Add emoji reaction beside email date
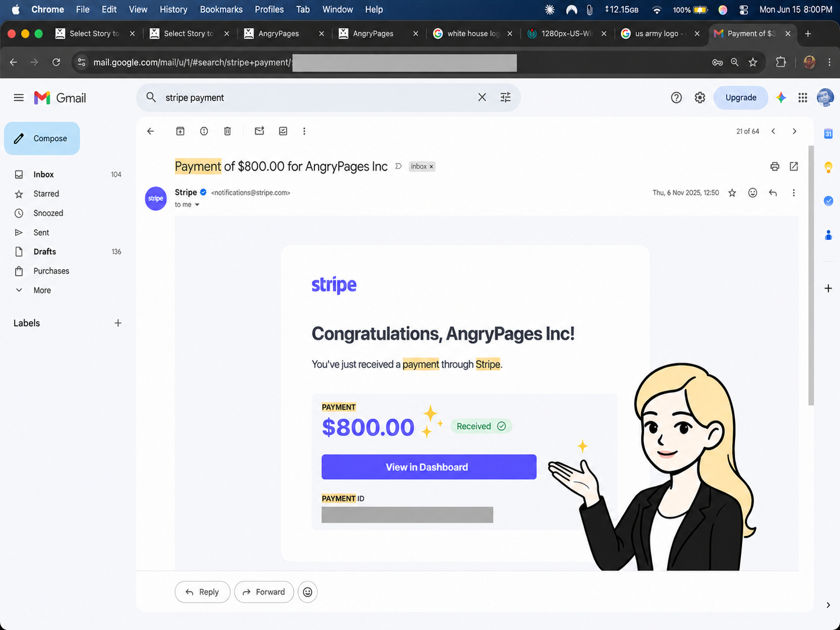840x630 pixels. tap(752, 193)
